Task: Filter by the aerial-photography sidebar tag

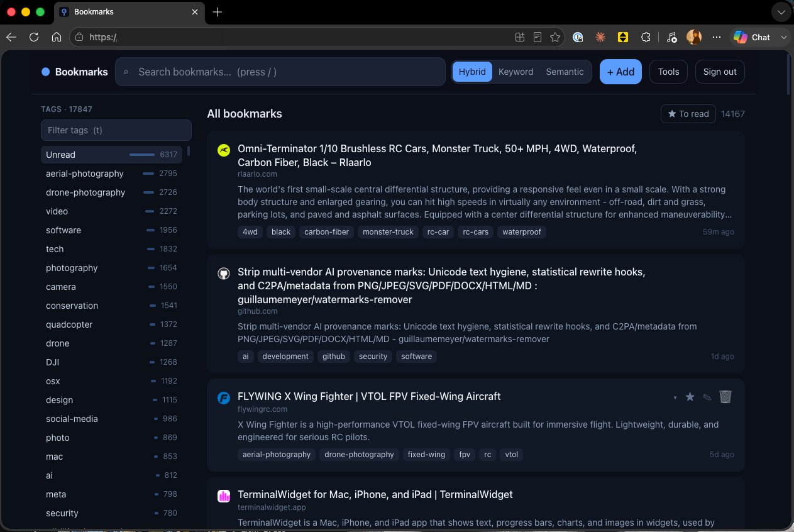Action: [112, 174]
